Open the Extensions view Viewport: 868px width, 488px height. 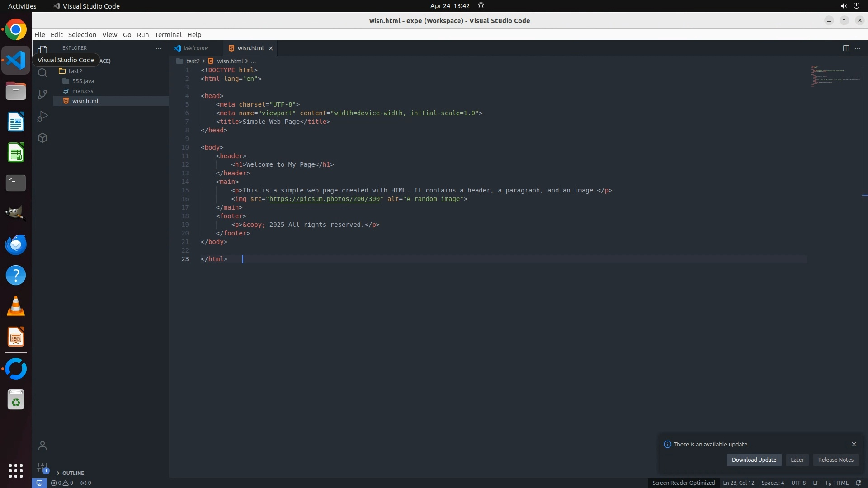tap(42, 138)
